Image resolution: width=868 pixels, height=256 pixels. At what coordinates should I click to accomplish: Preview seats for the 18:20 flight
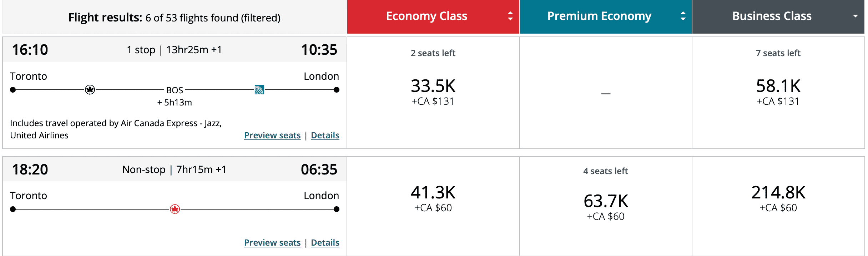coord(272,243)
